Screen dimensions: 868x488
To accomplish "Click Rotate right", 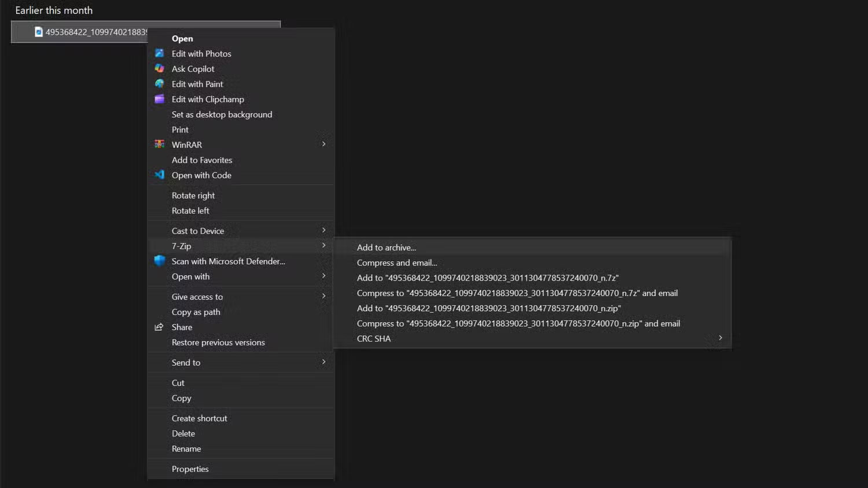I will click(193, 195).
